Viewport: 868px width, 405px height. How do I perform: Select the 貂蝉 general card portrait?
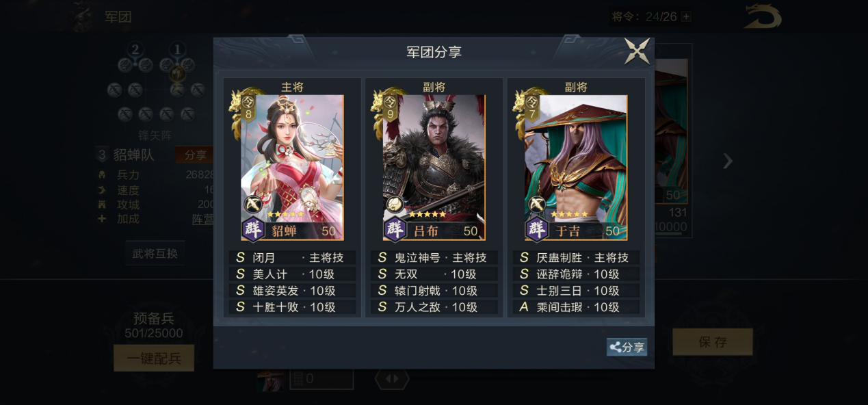(x=292, y=168)
